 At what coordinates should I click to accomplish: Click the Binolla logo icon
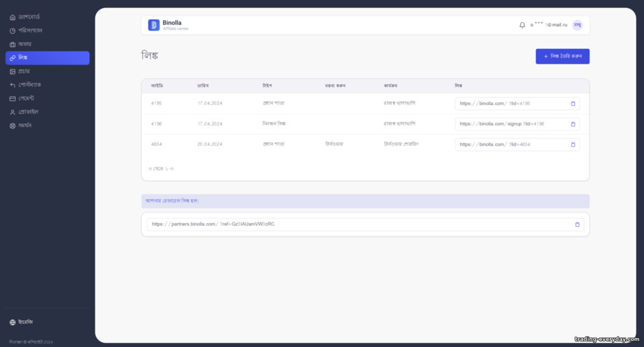pyautogui.click(x=154, y=25)
